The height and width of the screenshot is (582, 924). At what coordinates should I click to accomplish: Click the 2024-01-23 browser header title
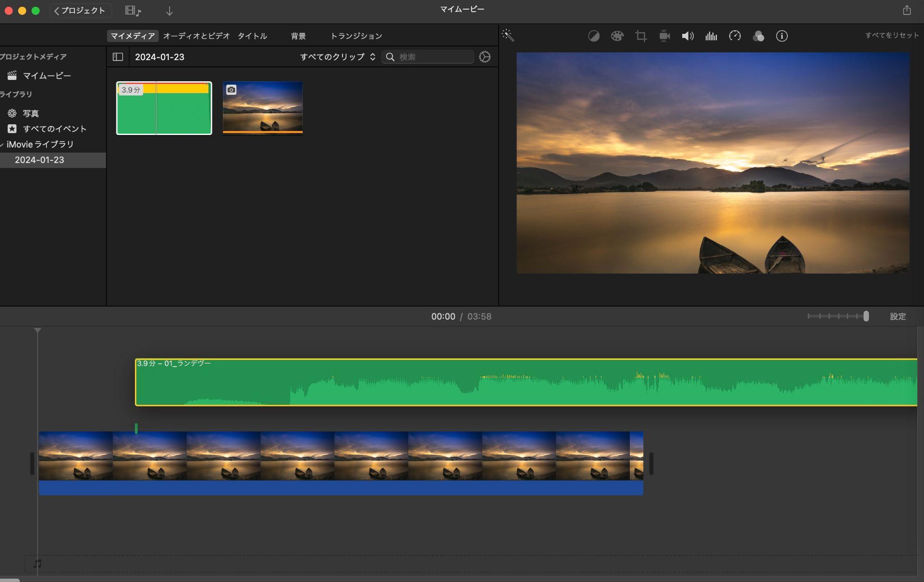160,57
